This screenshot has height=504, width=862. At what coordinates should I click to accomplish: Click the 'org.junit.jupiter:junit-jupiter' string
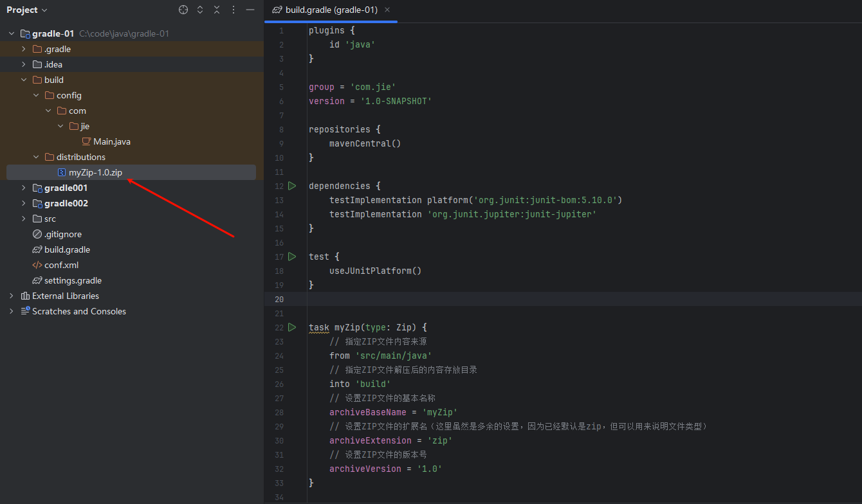coord(512,214)
